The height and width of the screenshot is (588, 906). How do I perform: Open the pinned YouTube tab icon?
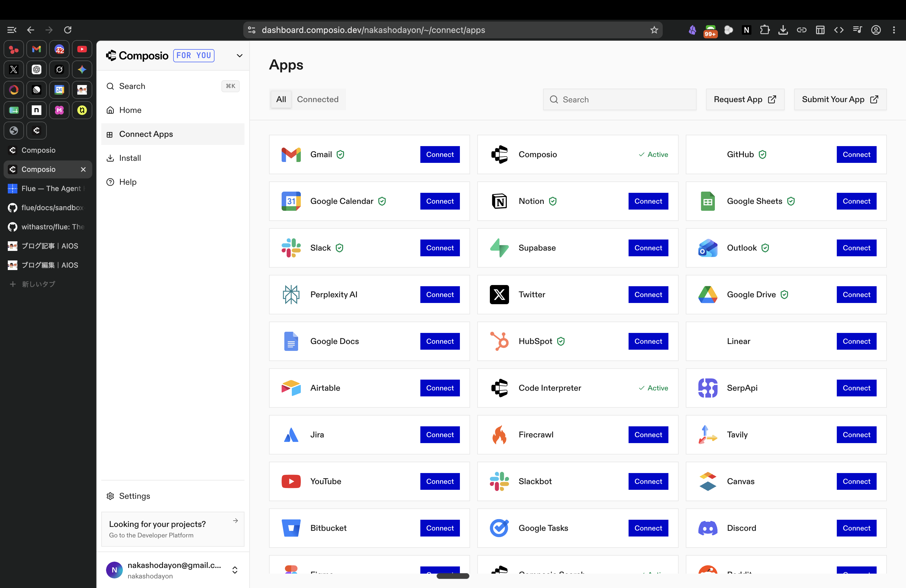point(82,49)
